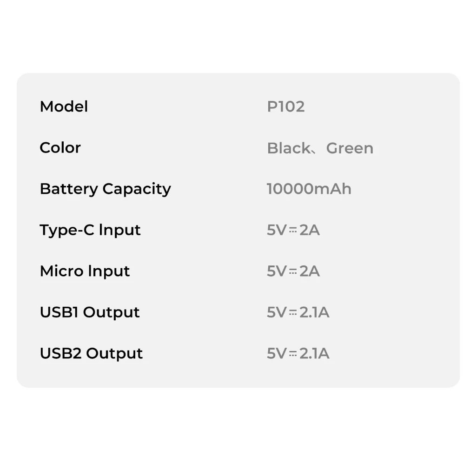Click the direct-current symbol in Type-C Input row
Viewport: 476px width, 476px height.
pos(293,231)
